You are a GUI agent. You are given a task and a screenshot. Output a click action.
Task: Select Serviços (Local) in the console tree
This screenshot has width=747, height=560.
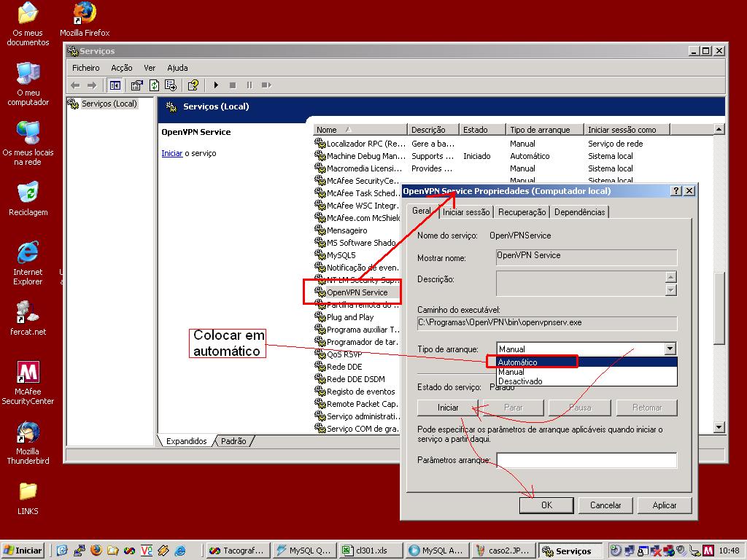click(109, 104)
